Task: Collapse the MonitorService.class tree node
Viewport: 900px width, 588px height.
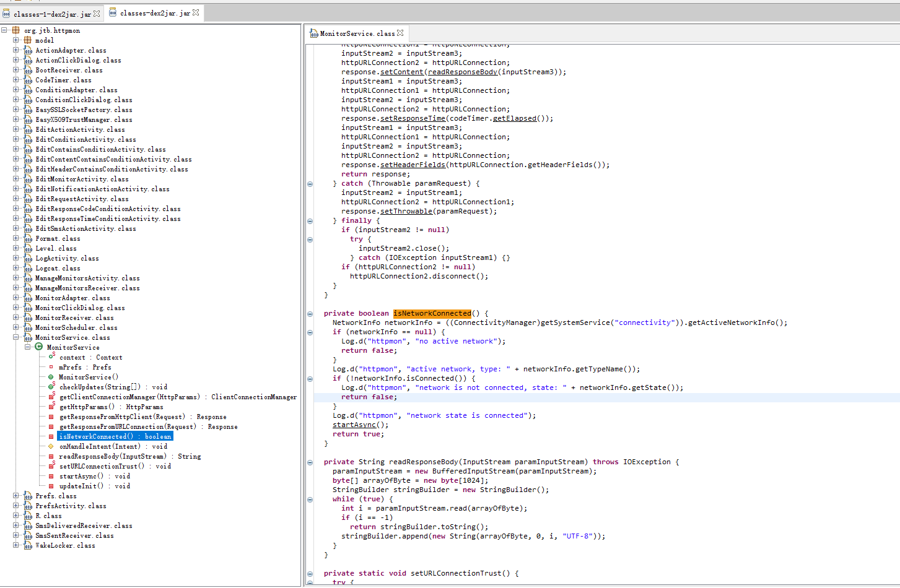Action: click(x=15, y=337)
